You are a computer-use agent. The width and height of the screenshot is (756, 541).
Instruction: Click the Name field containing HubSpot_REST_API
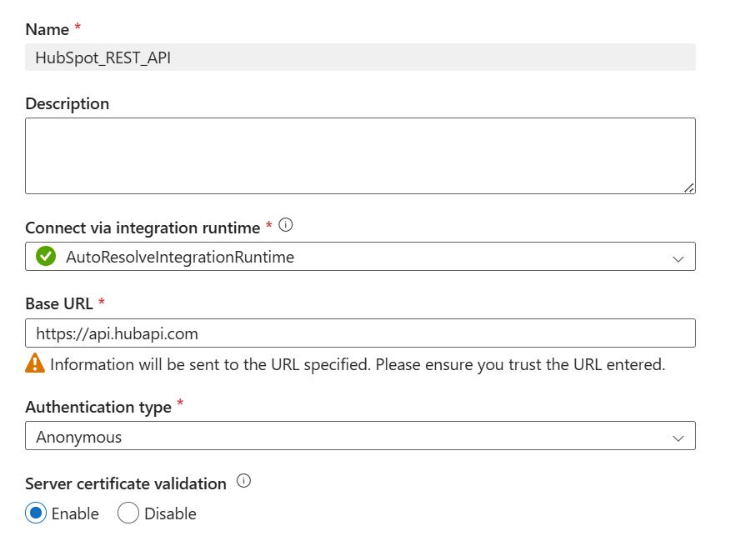coord(360,58)
